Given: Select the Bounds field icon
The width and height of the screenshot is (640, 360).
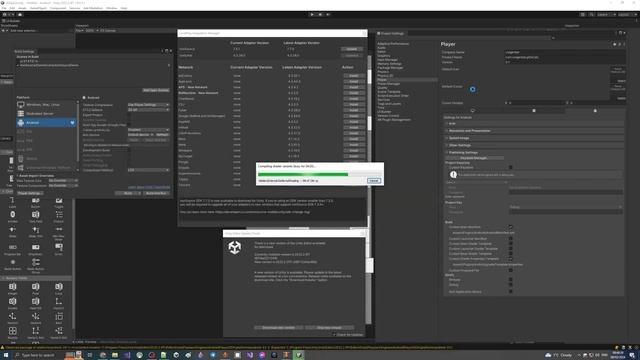Looking at the screenshot, I should 13,331.
